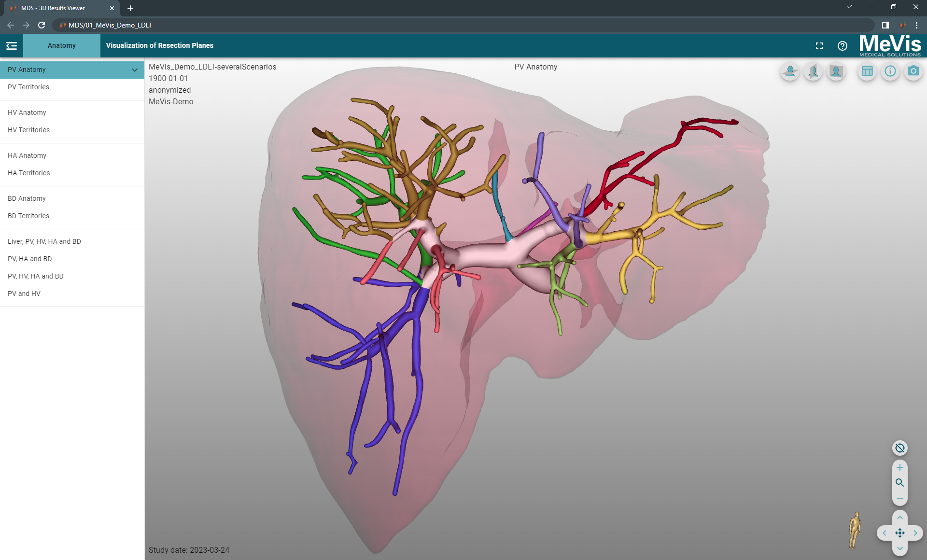
Task: Select the axial plane view icon
Action: click(x=790, y=71)
